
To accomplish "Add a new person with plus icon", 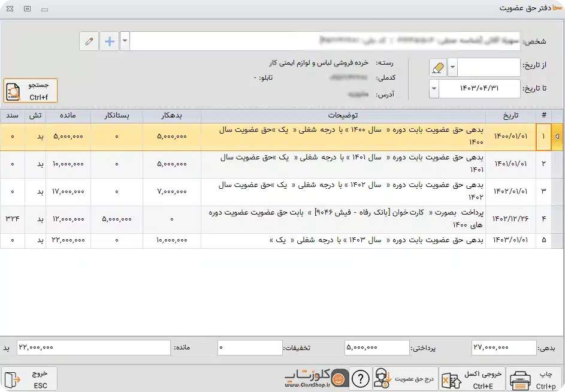I will 110,41.
